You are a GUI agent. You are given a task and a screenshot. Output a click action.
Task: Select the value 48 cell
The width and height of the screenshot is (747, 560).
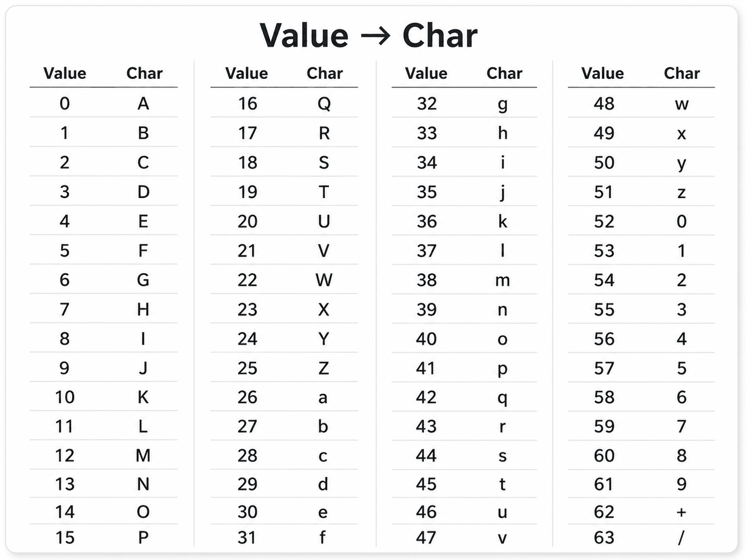coord(604,104)
